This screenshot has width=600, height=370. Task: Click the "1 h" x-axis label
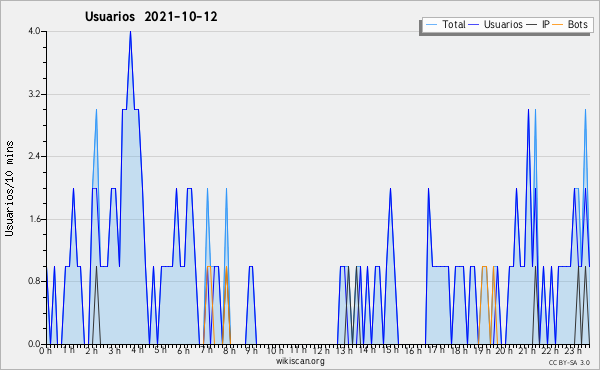[68, 350]
